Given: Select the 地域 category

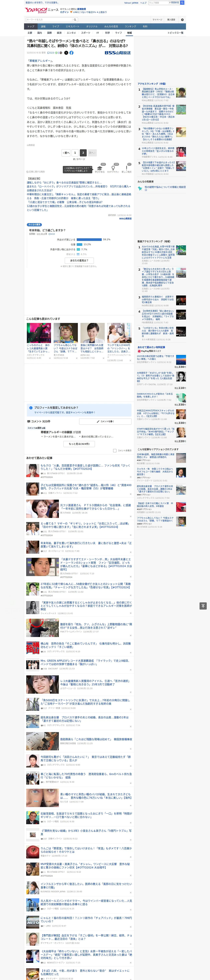Looking at the screenshot, I should click(x=129, y=33).
